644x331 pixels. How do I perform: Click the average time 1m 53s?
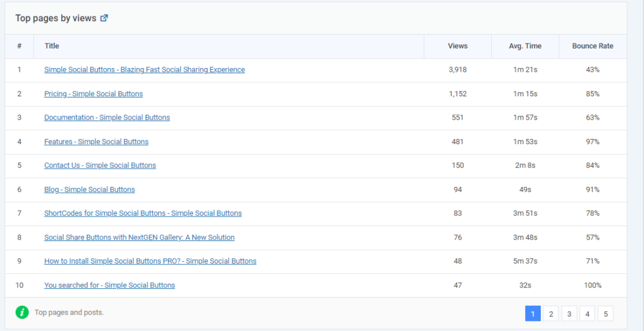(525, 142)
